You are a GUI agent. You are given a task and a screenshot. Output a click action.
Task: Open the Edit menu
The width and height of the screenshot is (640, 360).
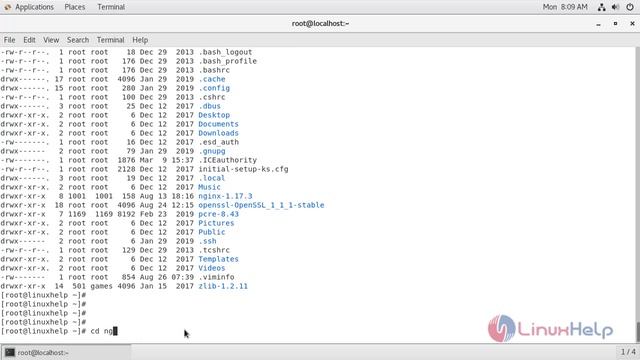pyautogui.click(x=29, y=40)
